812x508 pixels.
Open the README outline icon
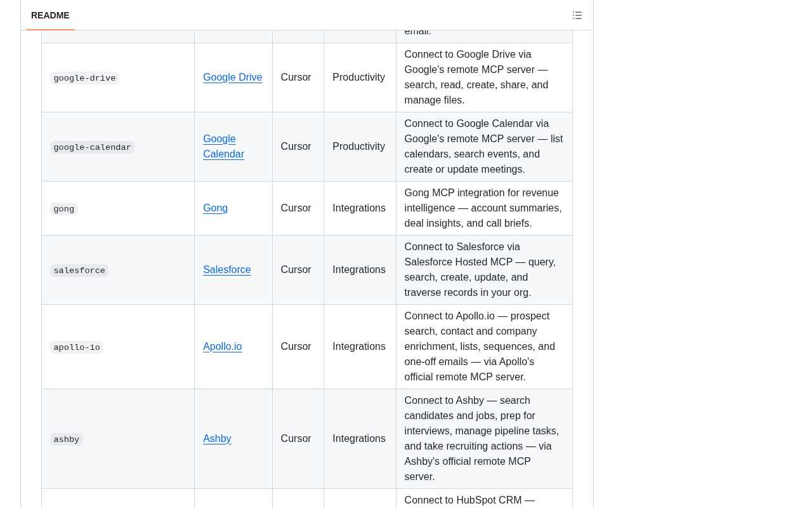(577, 15)
